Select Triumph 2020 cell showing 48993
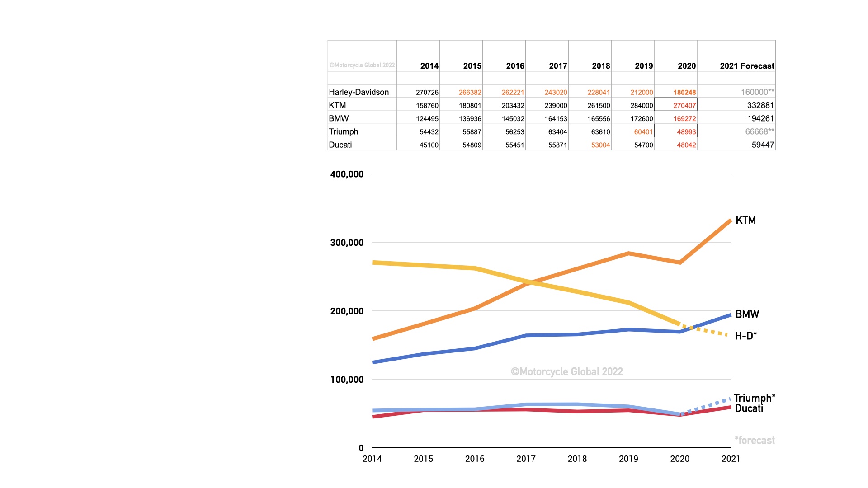Image resolution: width=868 pixels, height=488 pixels. point(676,131)
